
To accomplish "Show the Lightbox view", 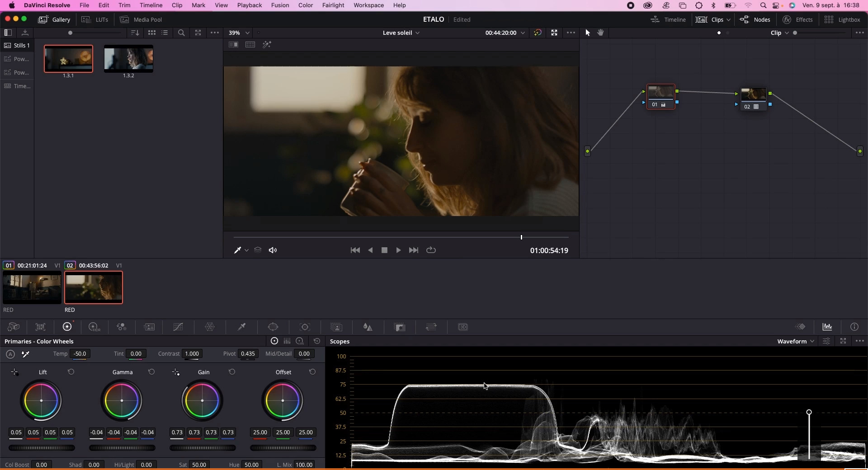I will 842,19.
